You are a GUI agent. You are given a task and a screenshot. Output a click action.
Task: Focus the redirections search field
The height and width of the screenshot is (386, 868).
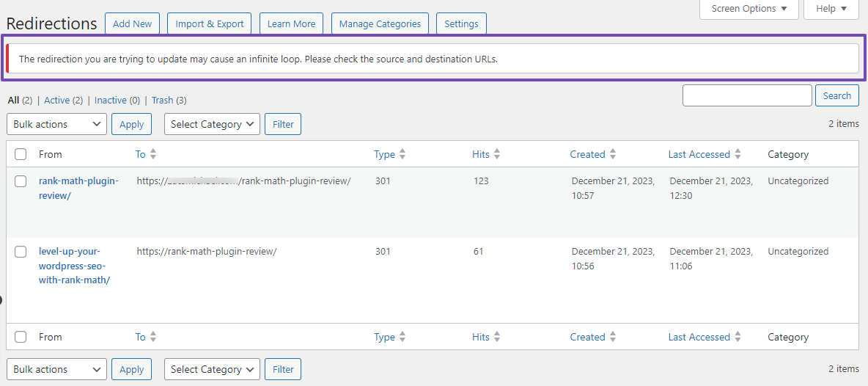tap(747, 95)
